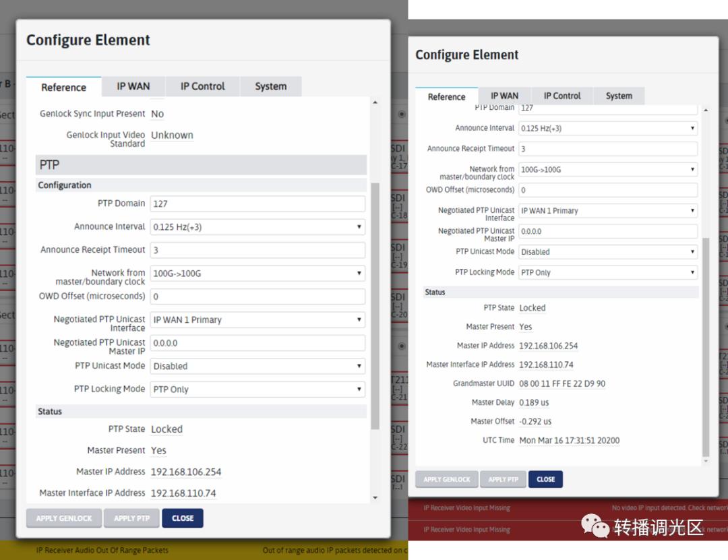Click Apply PTP button in right dialog
728x560 pixels.
[504, 479]
